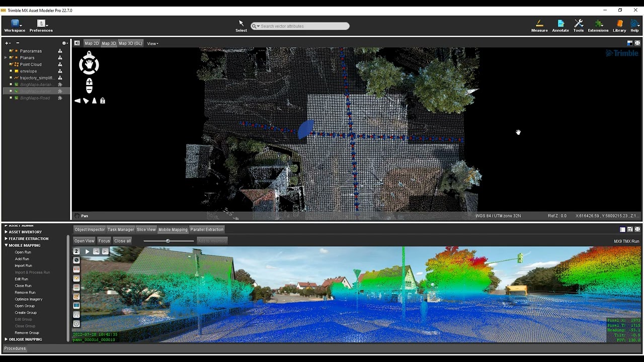Maximize the map view panel
Viewport: 644px width, 362px height.
click(637, 43)
